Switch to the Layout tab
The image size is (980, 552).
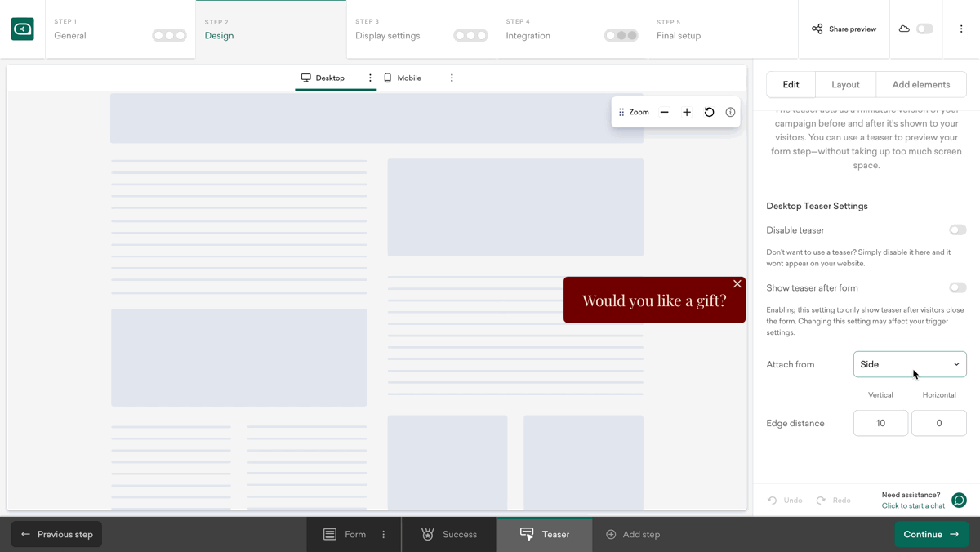click(845, 84)
